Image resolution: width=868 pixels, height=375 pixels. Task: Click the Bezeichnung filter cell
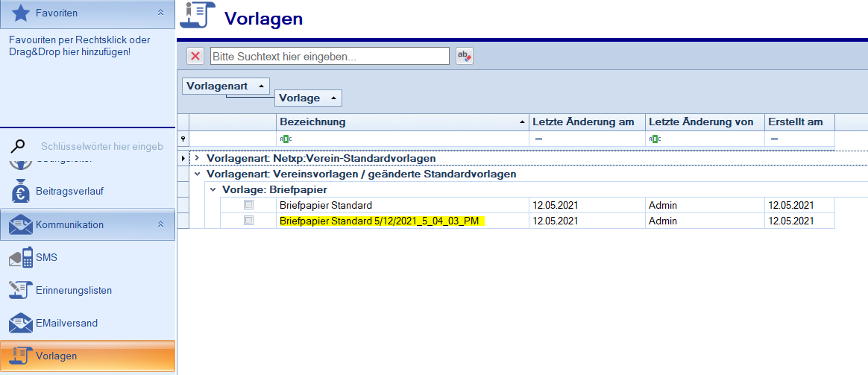(x=403, y=139)
